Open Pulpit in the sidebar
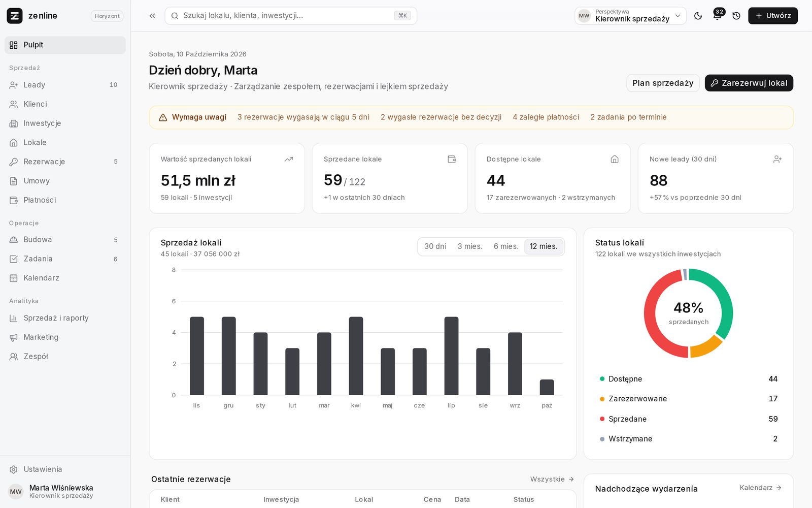 click(65, 45)
